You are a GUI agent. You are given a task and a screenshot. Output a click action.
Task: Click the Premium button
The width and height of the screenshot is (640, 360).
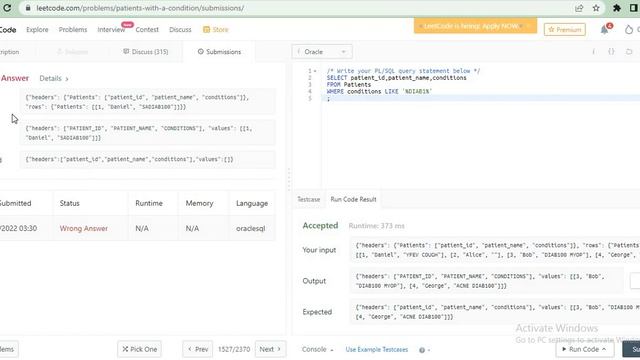point(564,29)
